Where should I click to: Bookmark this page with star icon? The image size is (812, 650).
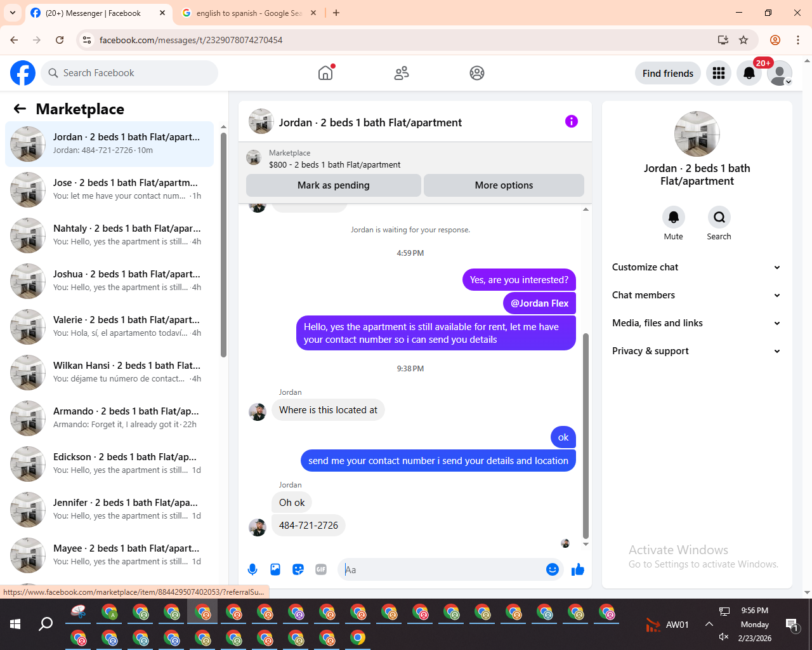click(x=743, y=40)
